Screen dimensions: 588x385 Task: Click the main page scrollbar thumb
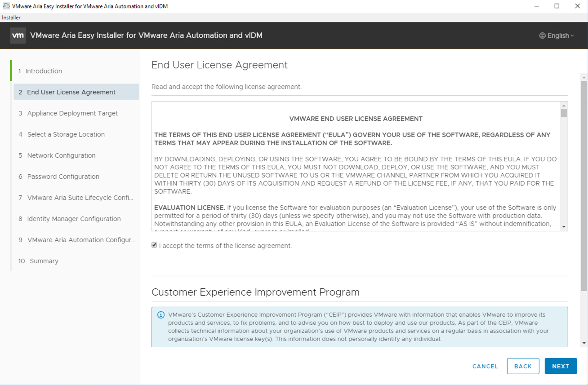pyautogui.click(x=584, y=186)
